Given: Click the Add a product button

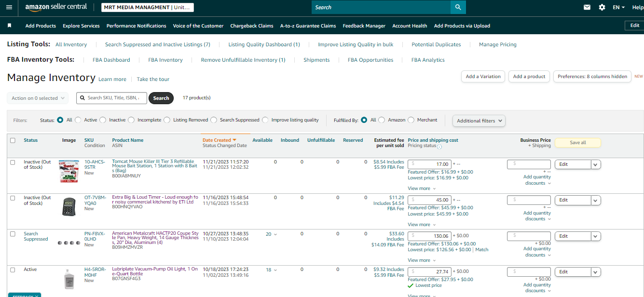Looking at the screenshot, I should click(x=529, y=76).
